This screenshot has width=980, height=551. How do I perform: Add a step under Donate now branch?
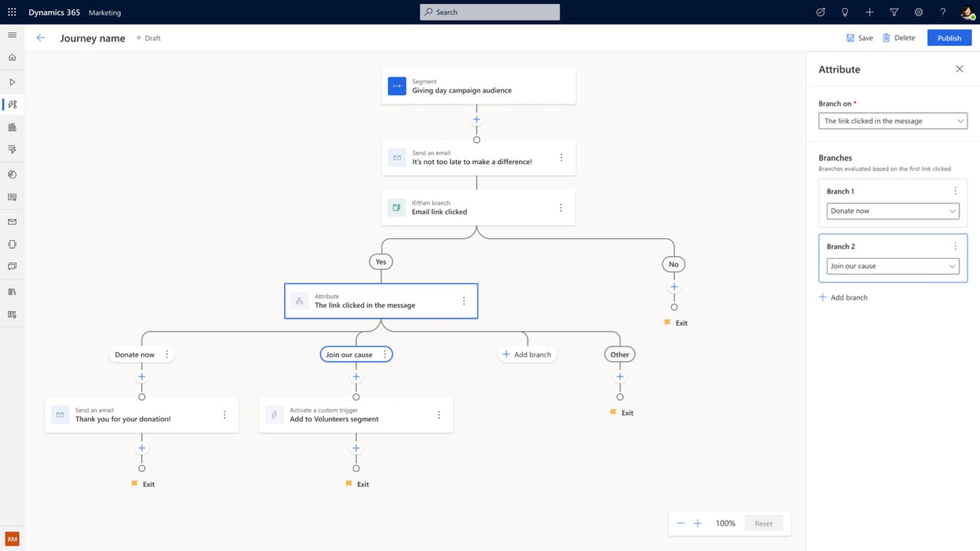[x=141, y=377]
